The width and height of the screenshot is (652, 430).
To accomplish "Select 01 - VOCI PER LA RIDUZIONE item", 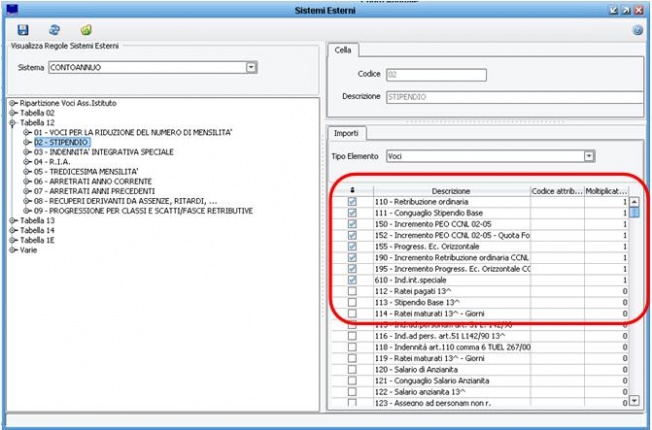I will (133, 133).
